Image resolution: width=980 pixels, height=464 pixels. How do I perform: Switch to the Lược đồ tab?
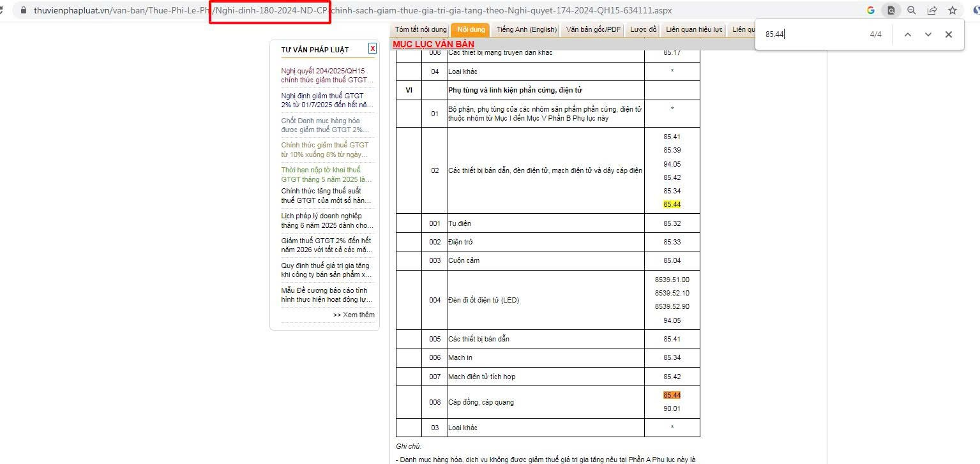tap(643, 30)
